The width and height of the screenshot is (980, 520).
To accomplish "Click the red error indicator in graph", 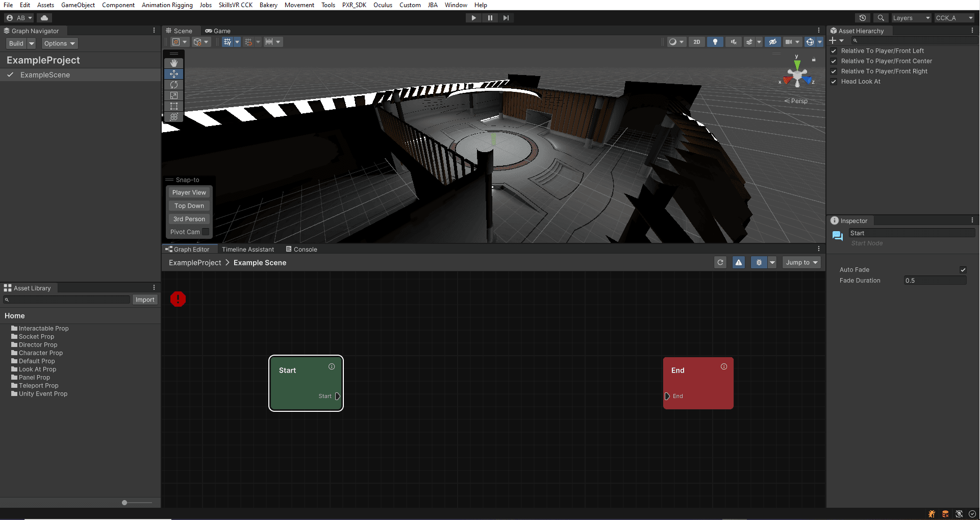I will [x=178, y=299].
